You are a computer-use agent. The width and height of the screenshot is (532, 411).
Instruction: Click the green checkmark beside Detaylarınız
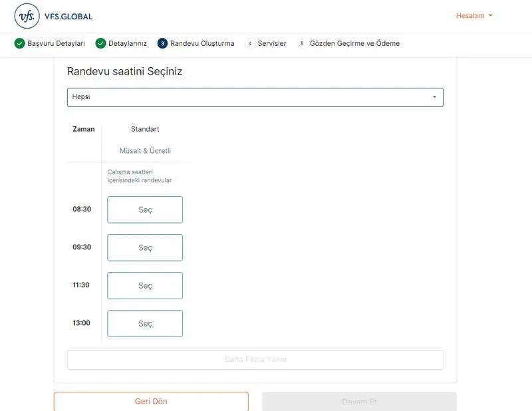100,43
